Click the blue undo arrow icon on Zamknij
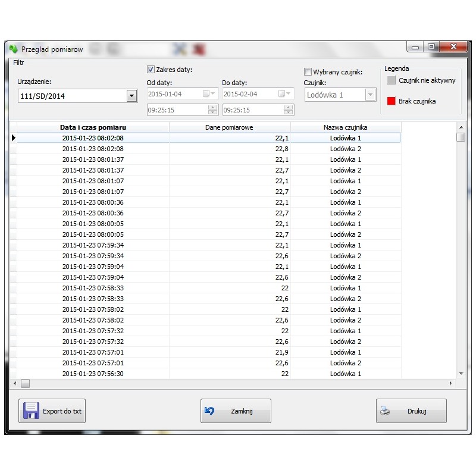476x476 pixels. pyautogui.click(x=209, y=411)
